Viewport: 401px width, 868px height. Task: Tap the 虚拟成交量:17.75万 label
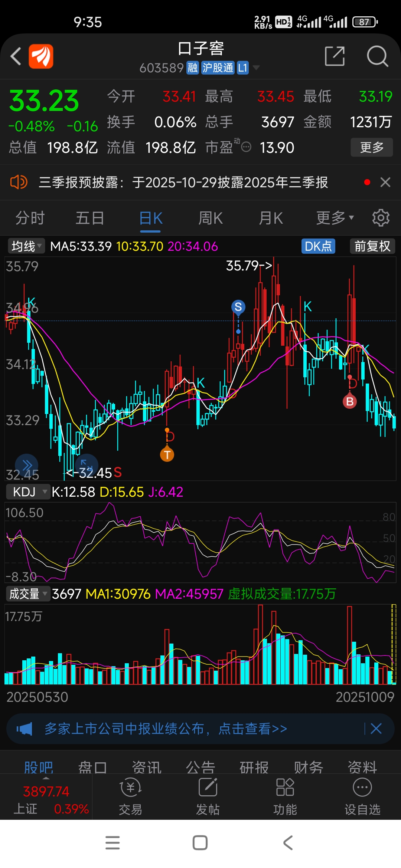[x=282, y=594]
